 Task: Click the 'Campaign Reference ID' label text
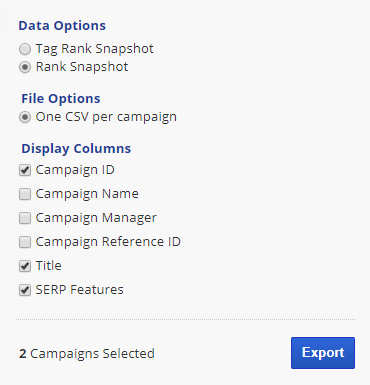pos(108,242)
